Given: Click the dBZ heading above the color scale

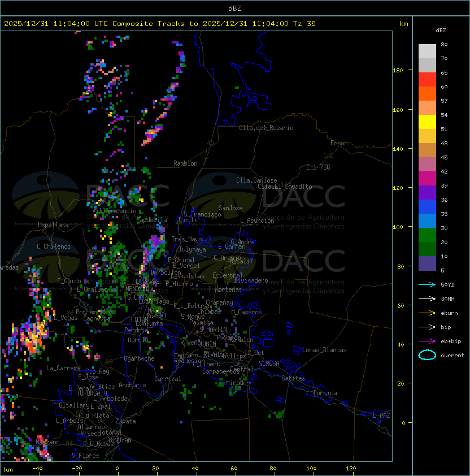Looking at the screenshot, I should [441, 31].
